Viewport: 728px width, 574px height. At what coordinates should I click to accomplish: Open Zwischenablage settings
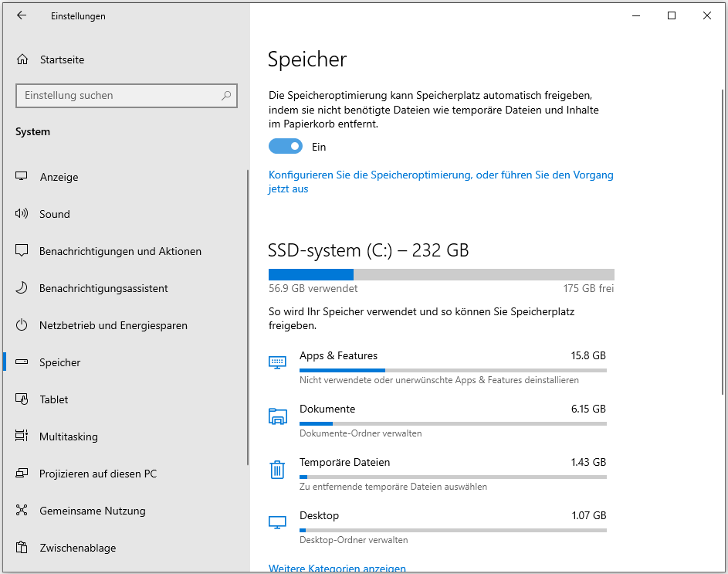pos(125,548)
